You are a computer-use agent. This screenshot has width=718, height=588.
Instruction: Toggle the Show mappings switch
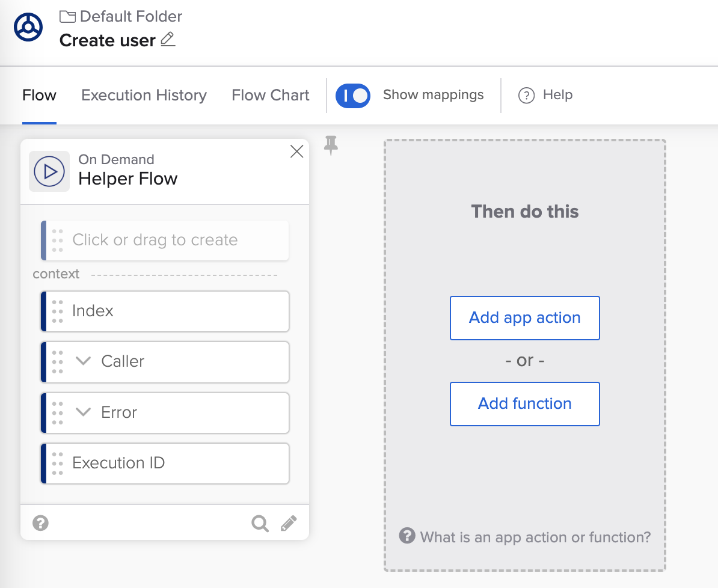353,96
